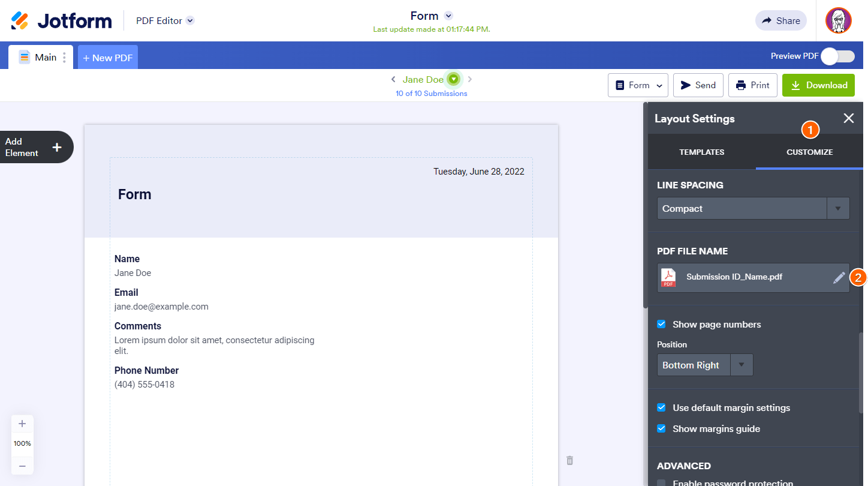Open the Form view dropdown button
This screenshot has width=868, height=486.
click(638, 85)
